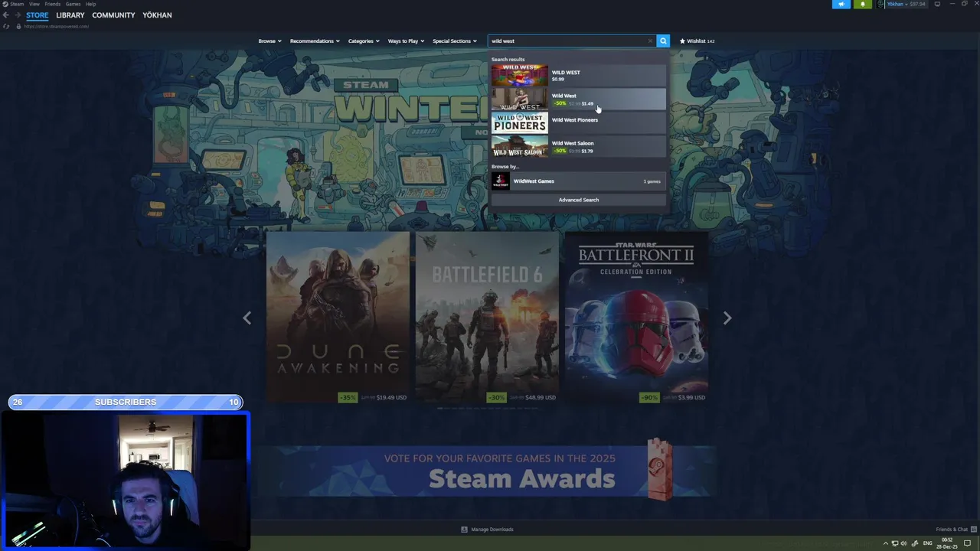Expand the Special Sections dropdown
Screen dimensions: 980x551
coord(455,41)
